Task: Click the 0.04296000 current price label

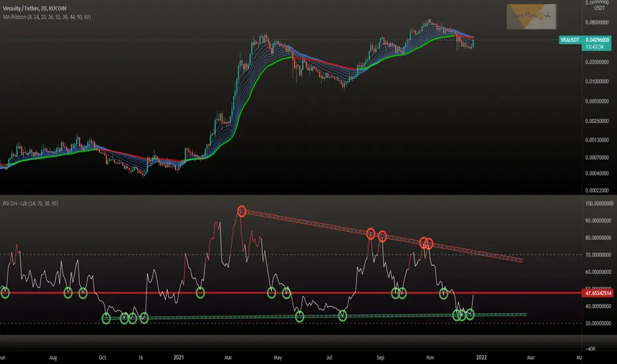Action: [x=597, y=40]
